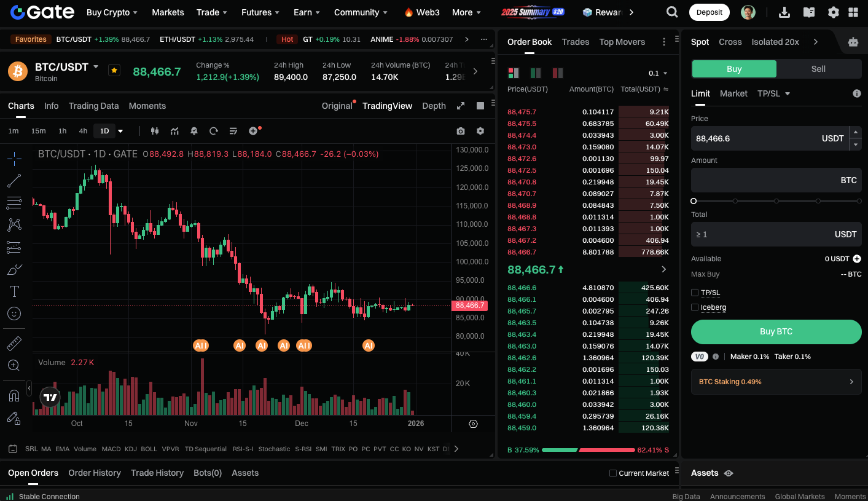This screenshot has width=868, height=501.
Task: Toggle lock all drawing tools
Action: click(x=14, y=418)
